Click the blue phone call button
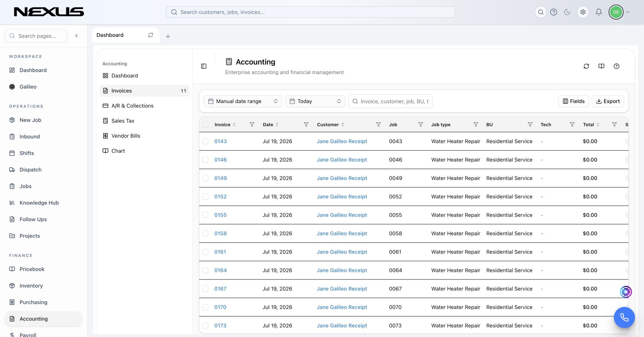Image resolution: width=644 pixels, height=337 pixels. pos(624,317)
